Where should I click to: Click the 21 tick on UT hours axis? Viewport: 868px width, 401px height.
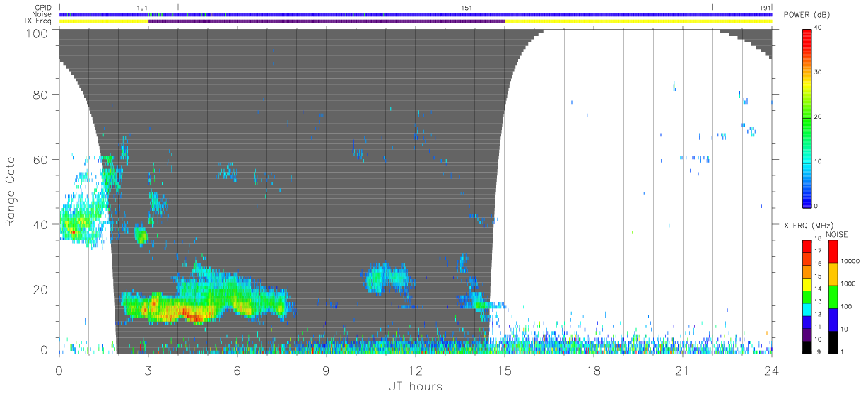683,370
